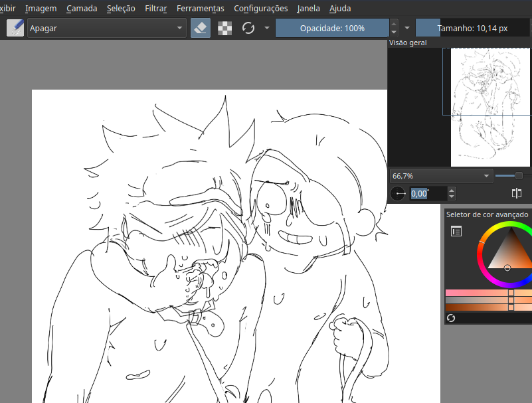Click the canvas rotation dial icon
Image resolution: width=532 pixels, height=403 pixels.
[x=398, y=194]
